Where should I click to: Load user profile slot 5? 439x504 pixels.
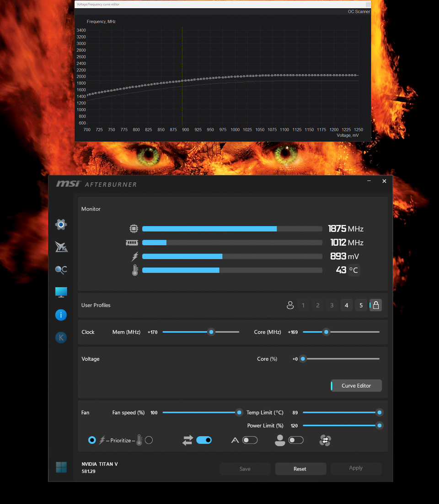click(x=361, y=305)
